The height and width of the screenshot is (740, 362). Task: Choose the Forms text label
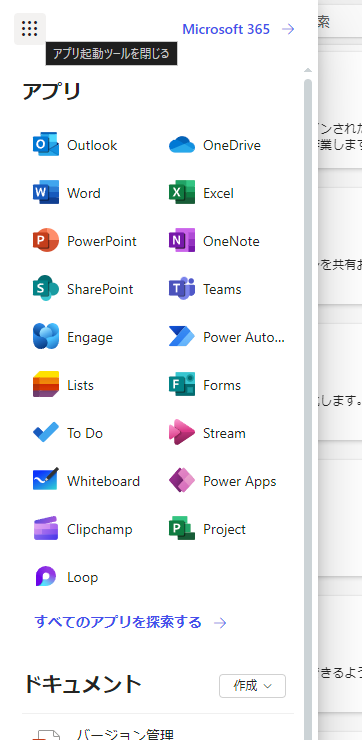click(222, 385)
